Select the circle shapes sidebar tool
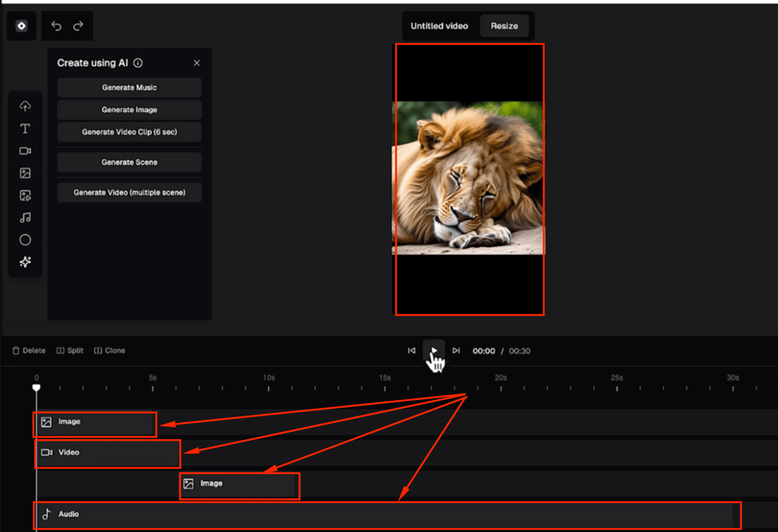Screen dimensions: 778x532 [26, 240]
